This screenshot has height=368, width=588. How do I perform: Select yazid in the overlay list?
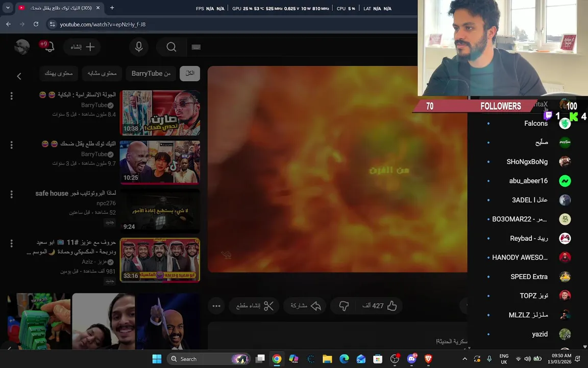click(x=540, y=334)
